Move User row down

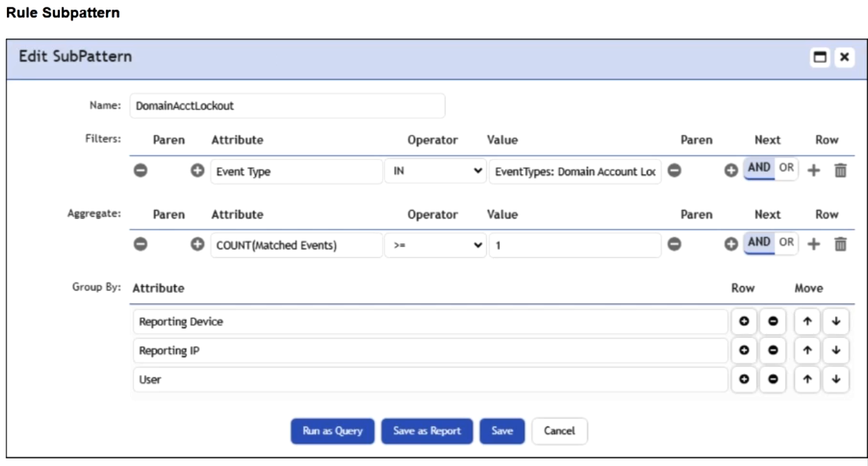pyautogui.click(x=836, y=379)
